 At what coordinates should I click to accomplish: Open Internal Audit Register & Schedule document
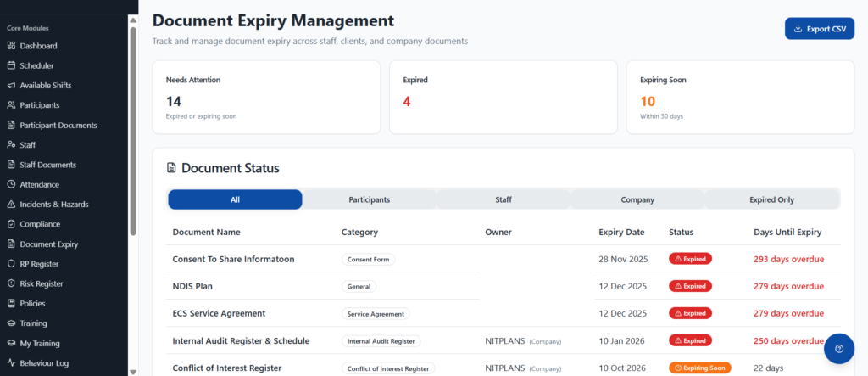pos(241,340)
